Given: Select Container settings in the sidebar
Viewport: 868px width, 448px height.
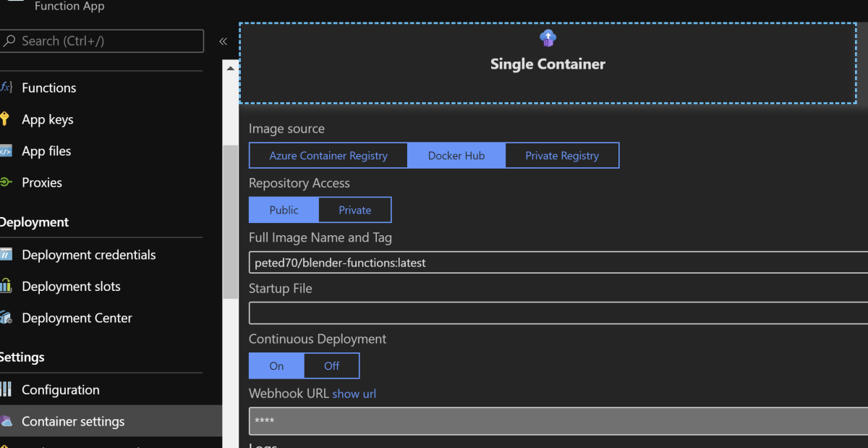Looking at the screenshot, I should tap(111, 421).
